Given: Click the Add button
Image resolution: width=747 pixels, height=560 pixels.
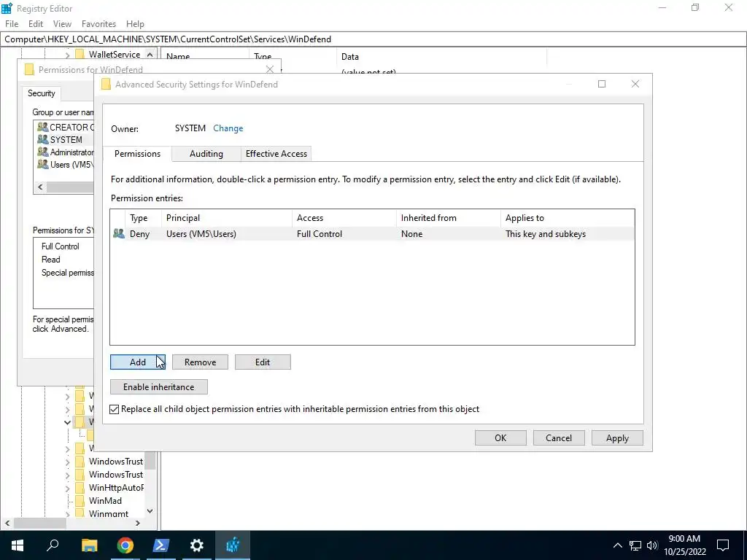Looking at the screenshot, I should tap(138, 362).
